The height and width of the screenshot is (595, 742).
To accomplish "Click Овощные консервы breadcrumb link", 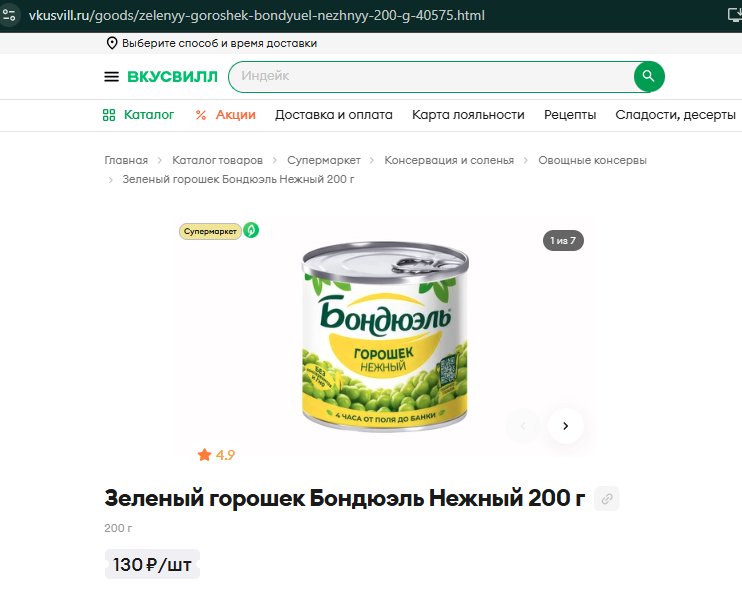I will (592, 160).
